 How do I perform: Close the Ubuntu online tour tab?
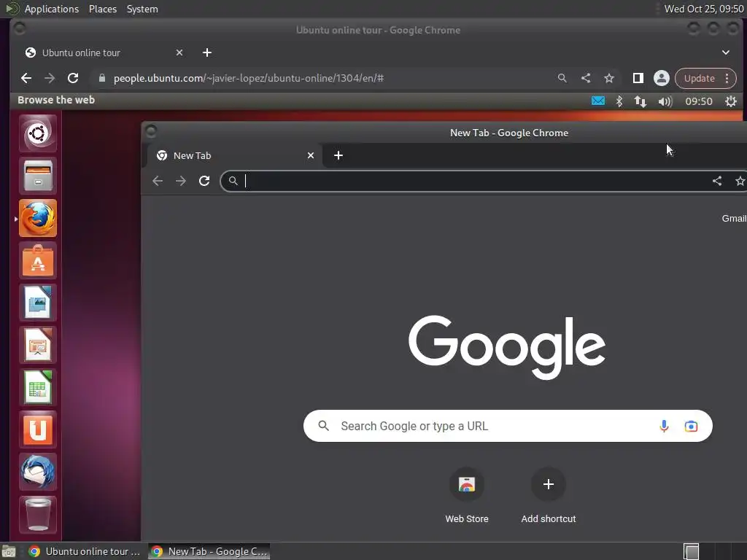click(x=179, y=52)
